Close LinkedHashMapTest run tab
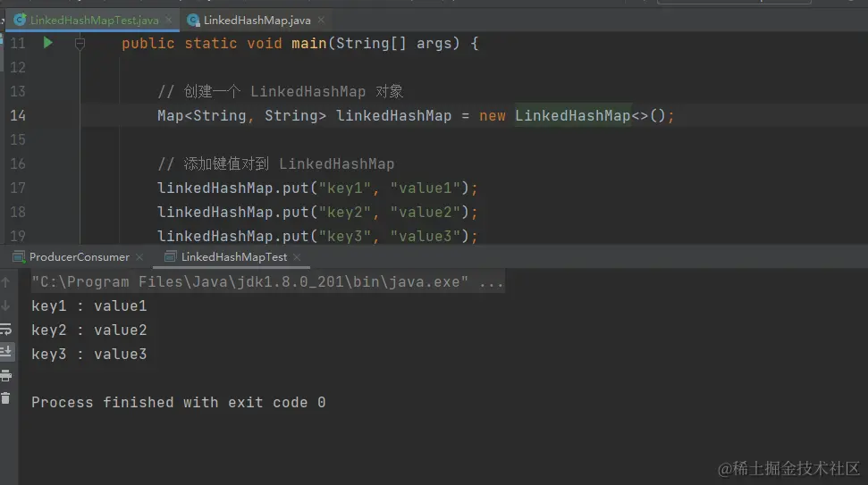 298,257
